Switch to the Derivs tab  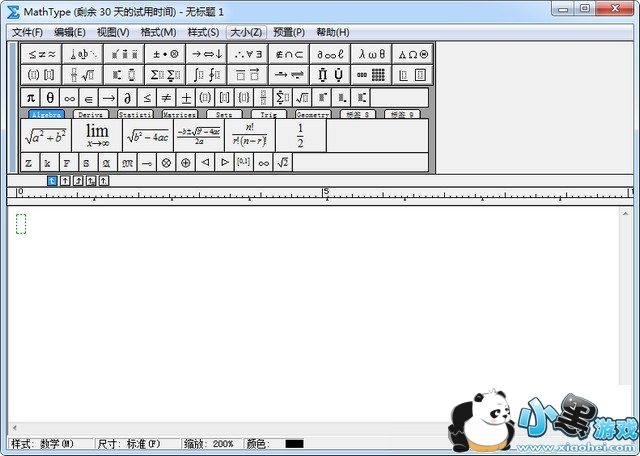(91, 114)
